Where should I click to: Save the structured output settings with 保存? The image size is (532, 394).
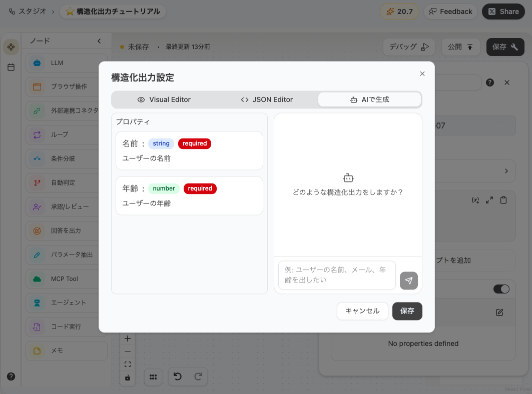[x=407, y=311]
